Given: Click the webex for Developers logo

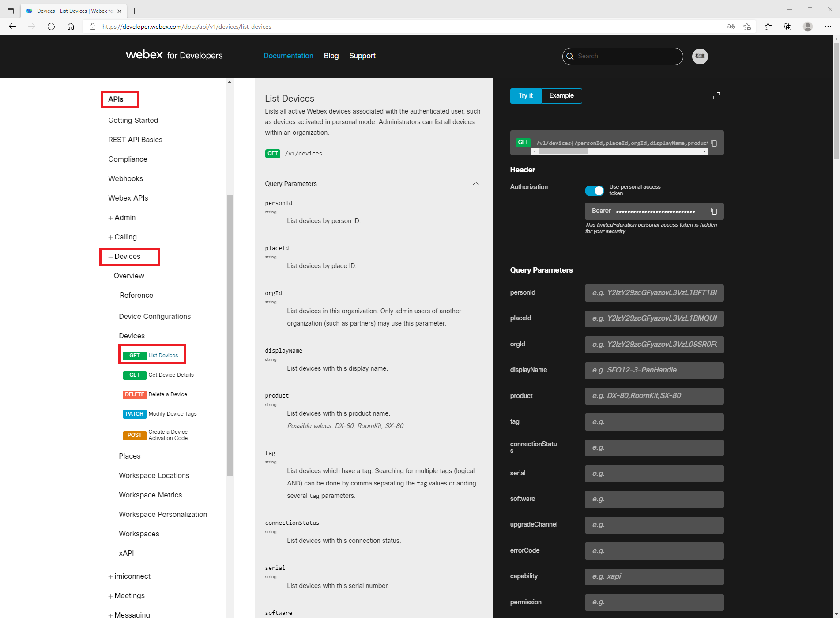Looking at the screenshot, I should coord(174,55).
